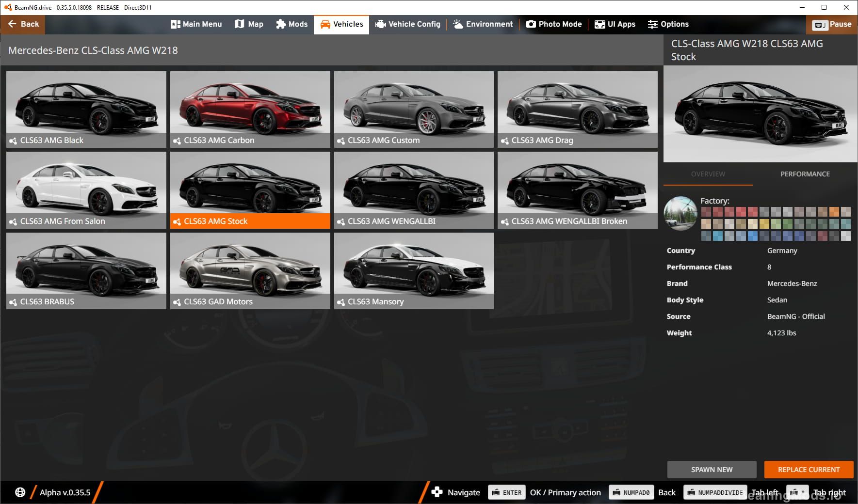The image size is (858, 504).
Task: Select the red CLS63 AMG Carbon tile
Action: point(250,110)
